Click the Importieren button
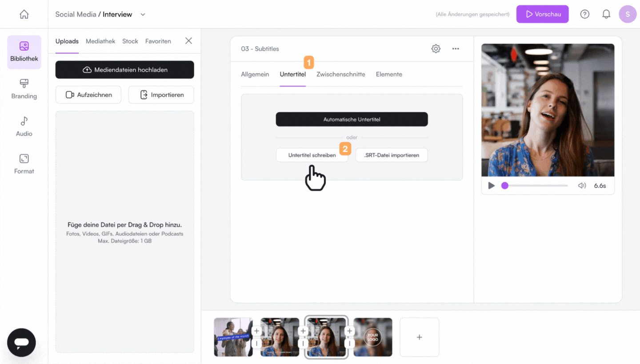The height and width of the screenshot is (364, 640). coord(161,95)
